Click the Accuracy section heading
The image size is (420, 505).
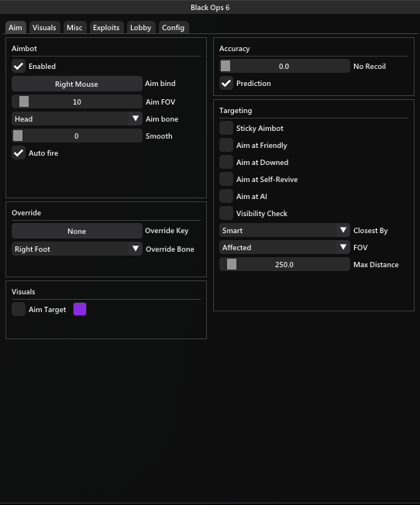point(234,49)
